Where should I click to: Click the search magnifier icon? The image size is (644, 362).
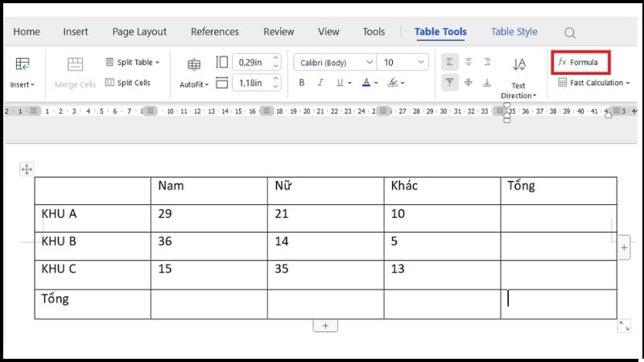pos(570,33)
